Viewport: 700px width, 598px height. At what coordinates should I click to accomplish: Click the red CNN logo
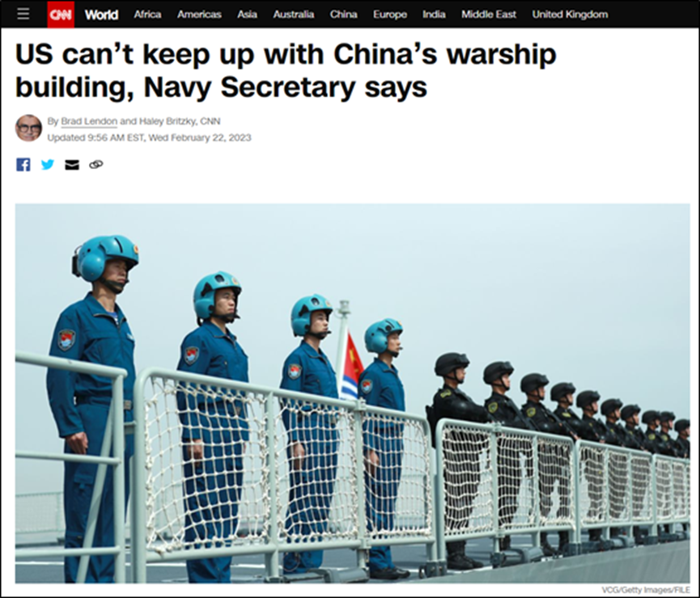click(61, 15)
